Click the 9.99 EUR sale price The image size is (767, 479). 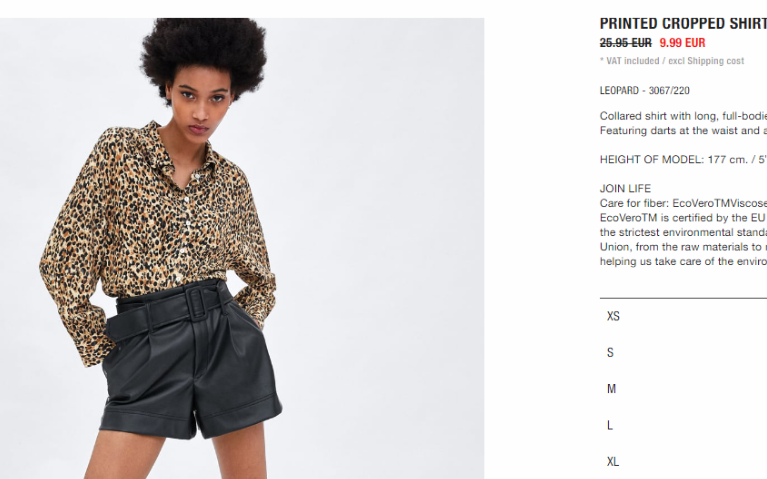pyautogui.click(x=682, y=43)
